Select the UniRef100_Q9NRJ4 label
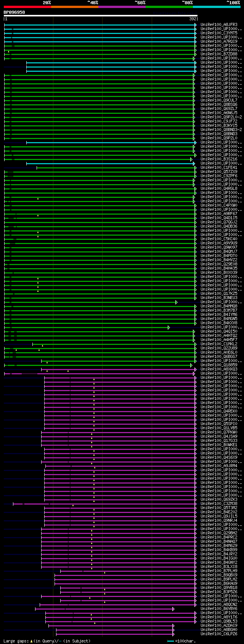Screen dimensions: 244x644 click(219, 521)
